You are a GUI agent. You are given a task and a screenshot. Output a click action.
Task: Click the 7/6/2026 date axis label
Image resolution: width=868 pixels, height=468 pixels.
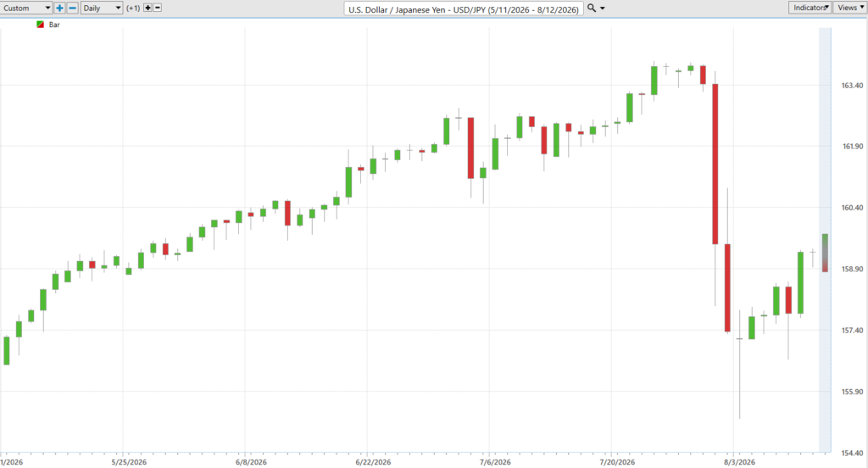[495, 462]
